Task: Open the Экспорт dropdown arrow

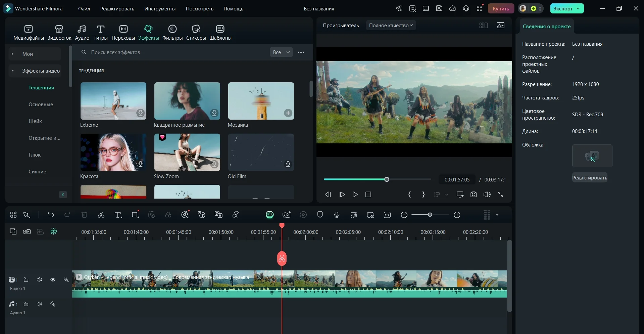Action: 578,9
